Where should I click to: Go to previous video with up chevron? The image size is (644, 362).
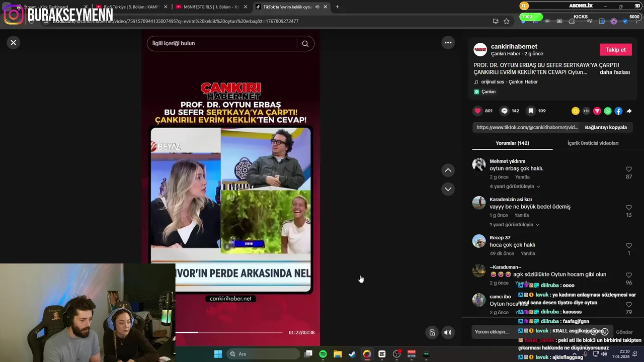pos(448,170)
